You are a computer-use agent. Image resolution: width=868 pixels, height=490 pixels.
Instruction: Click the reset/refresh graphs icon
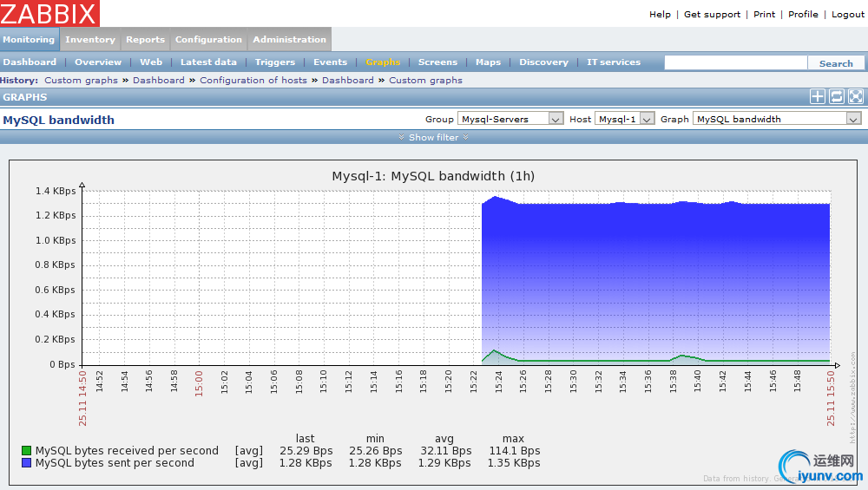point(837,97)
